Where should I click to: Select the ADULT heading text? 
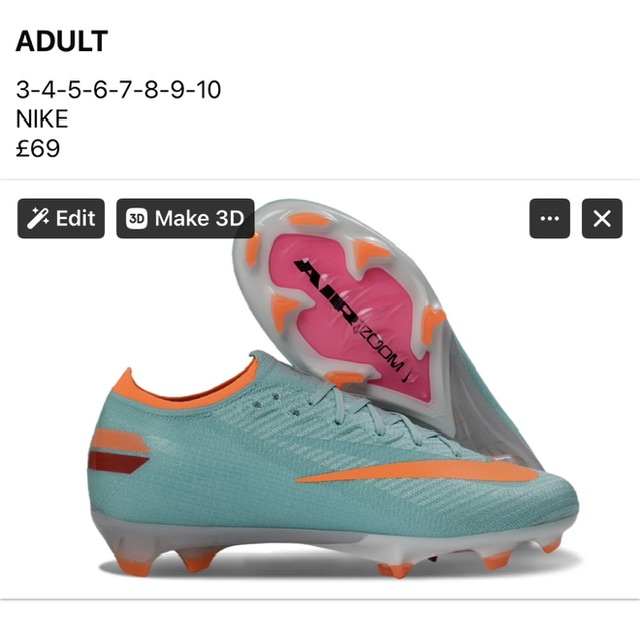[62, 41]
